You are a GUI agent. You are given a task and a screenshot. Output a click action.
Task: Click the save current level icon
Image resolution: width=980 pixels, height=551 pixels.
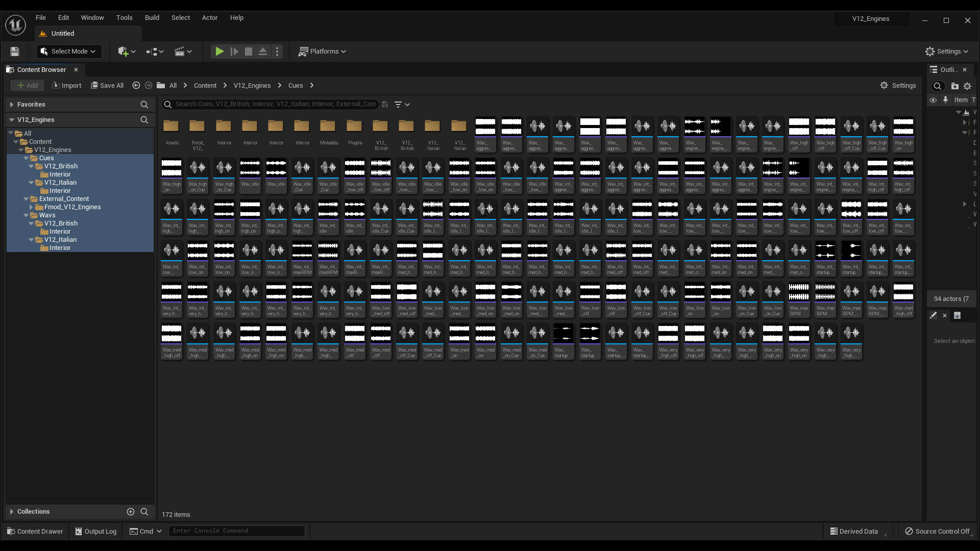point(14,51)
